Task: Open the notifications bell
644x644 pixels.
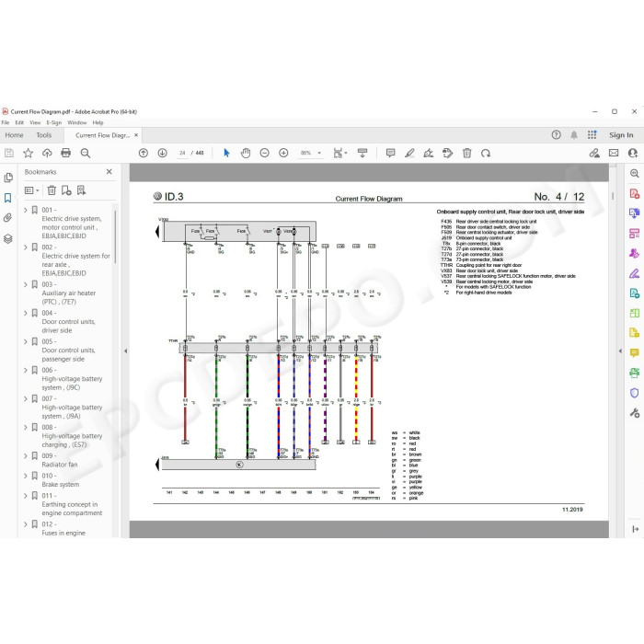Action: coord(574,134)
